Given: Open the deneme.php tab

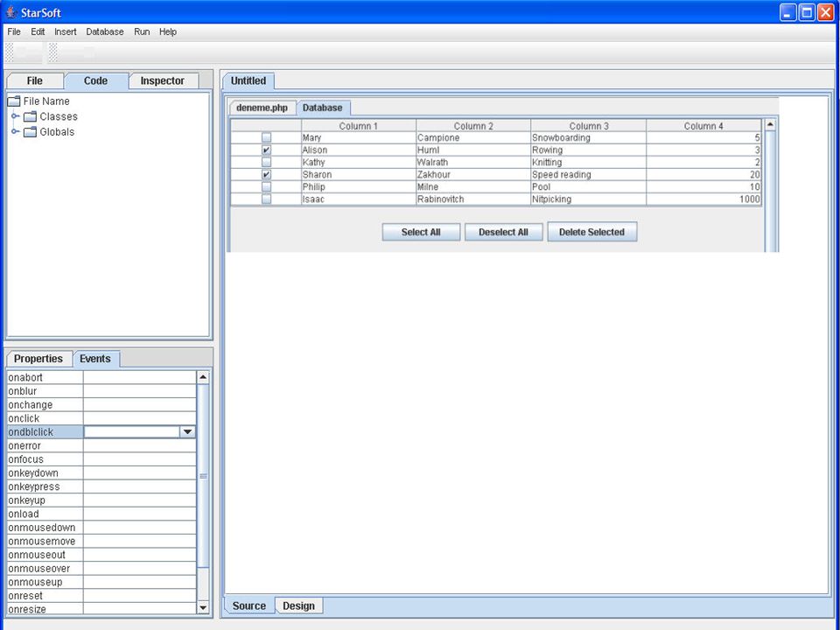Looking at the screenshot, I should (x=262, y=108).
